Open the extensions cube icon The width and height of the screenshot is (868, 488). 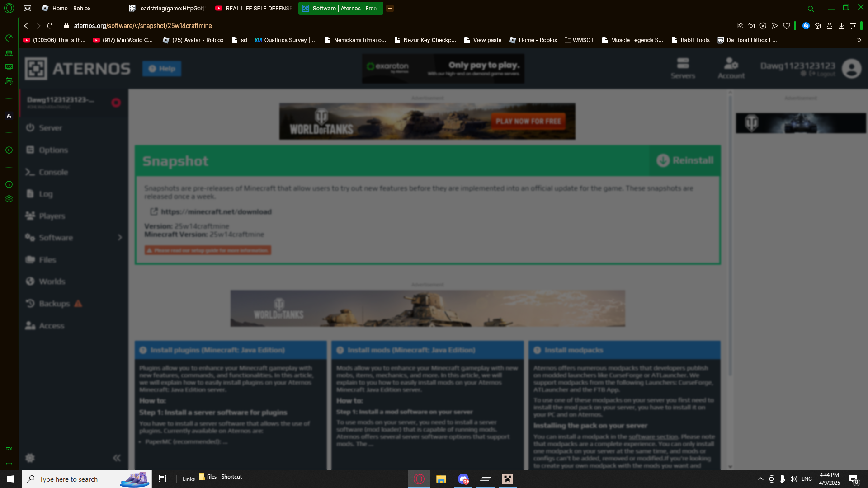tap(817, 26)
